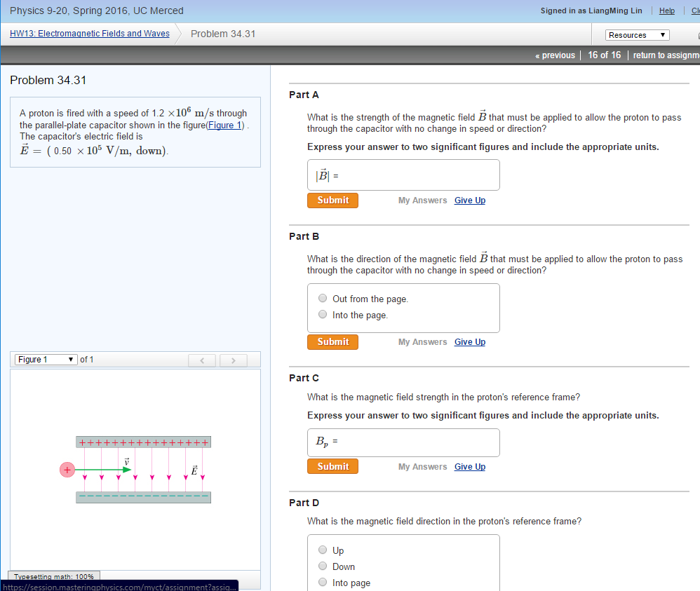700x591 pixels.
Task: Open the Figure 1 link in the problem text
Action: click(224, 125)
